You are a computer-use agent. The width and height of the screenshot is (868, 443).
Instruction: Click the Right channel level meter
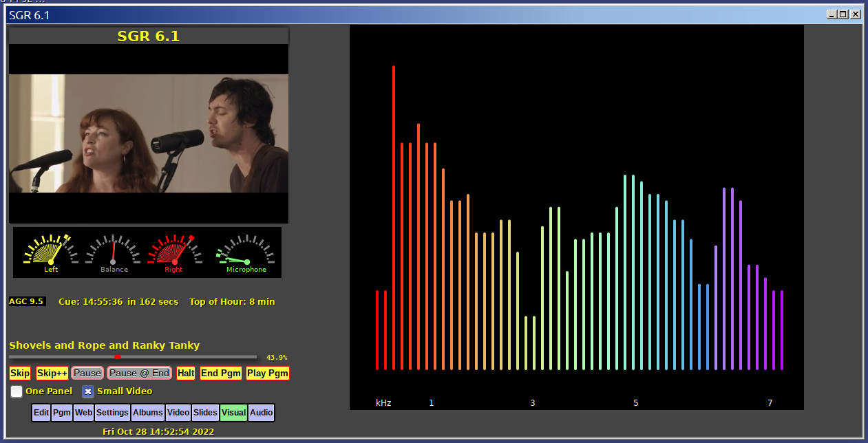click(x=174, y=252)
